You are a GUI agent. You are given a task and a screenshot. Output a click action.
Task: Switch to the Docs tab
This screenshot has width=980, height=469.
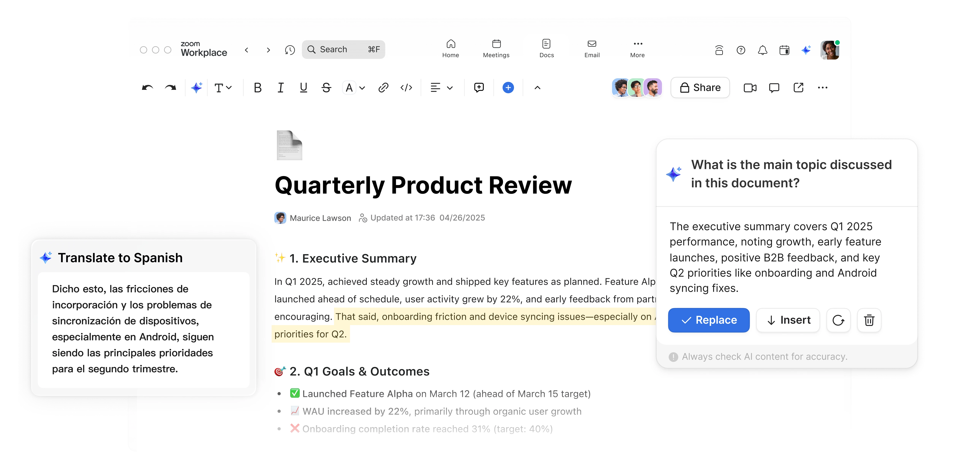coord(546,49)
